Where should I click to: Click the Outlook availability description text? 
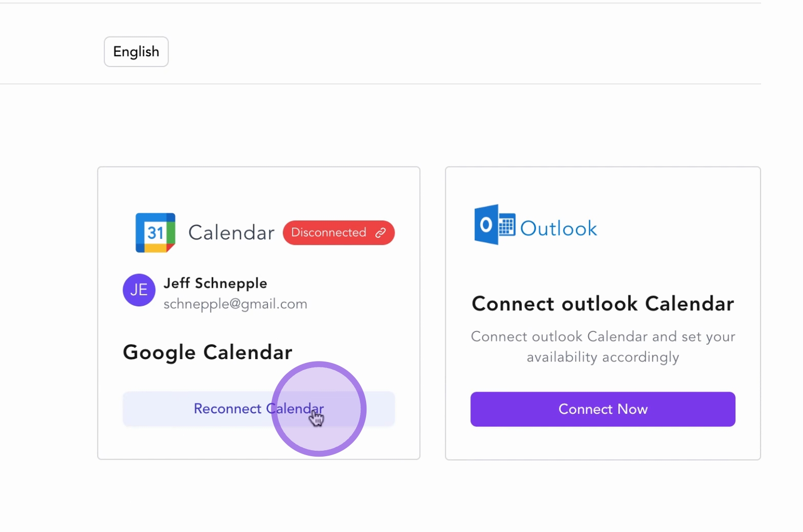(602, 346)
